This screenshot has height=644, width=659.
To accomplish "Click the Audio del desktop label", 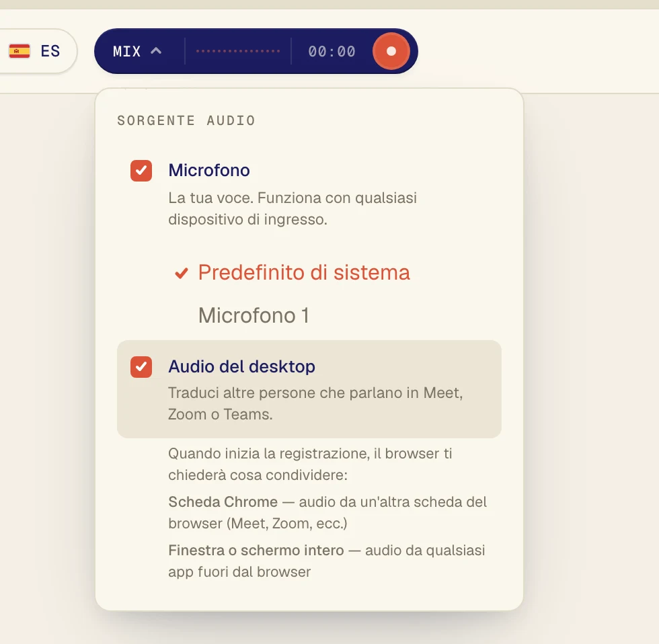I will tap(241, 366).
